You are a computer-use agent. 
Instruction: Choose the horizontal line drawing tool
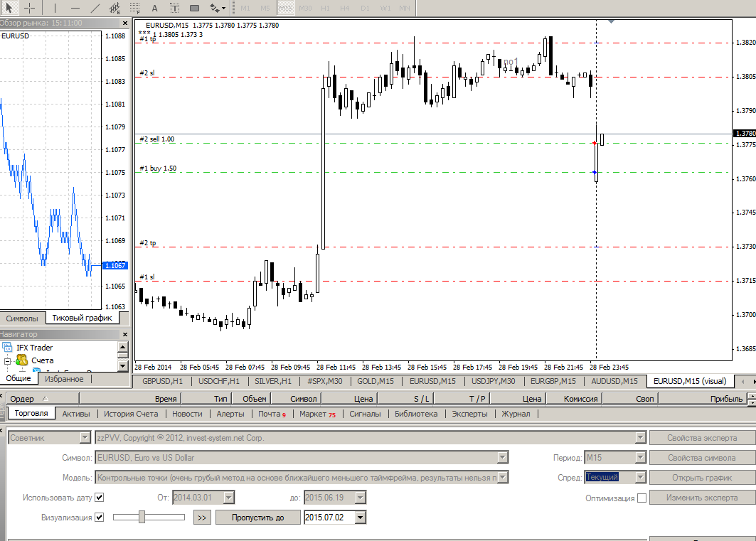point(75,8)
